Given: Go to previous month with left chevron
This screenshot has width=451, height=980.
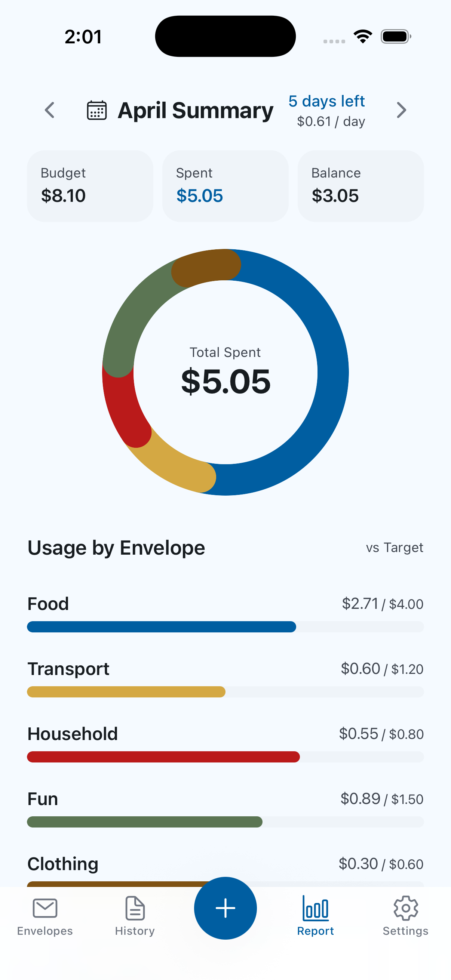Looking at the screenshot, I should [49, 110].
